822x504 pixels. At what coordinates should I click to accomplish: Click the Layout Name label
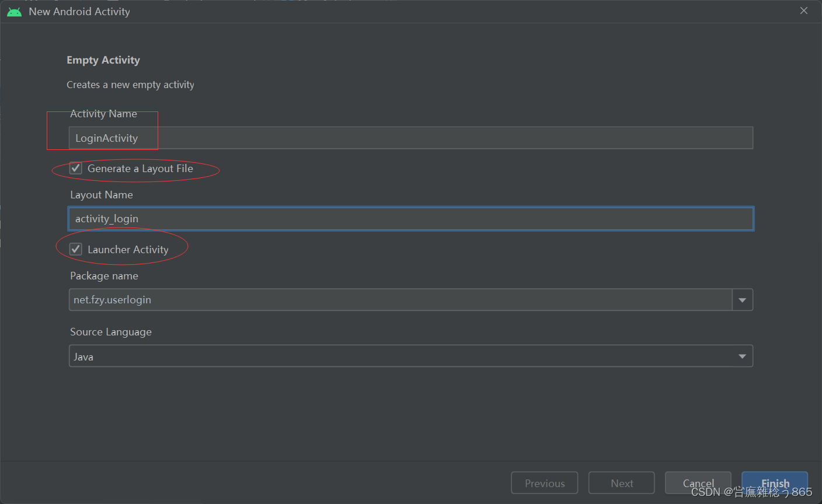[x=102, y=195]
